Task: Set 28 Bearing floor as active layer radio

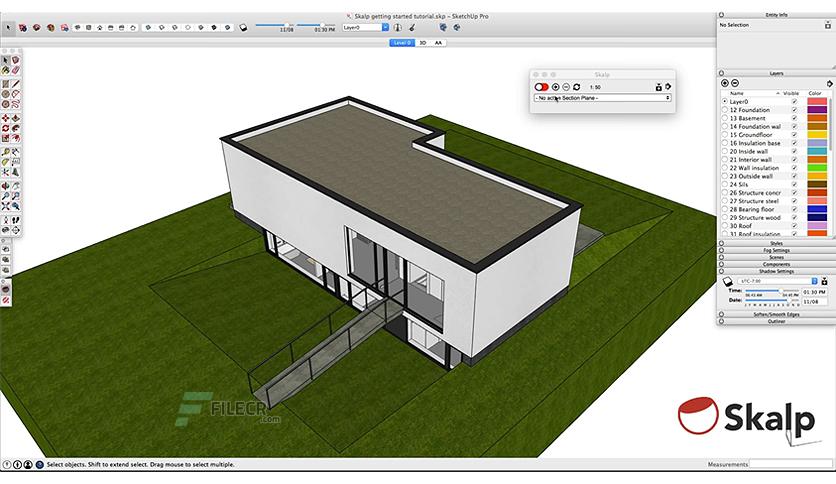Action: coord(725,209)
